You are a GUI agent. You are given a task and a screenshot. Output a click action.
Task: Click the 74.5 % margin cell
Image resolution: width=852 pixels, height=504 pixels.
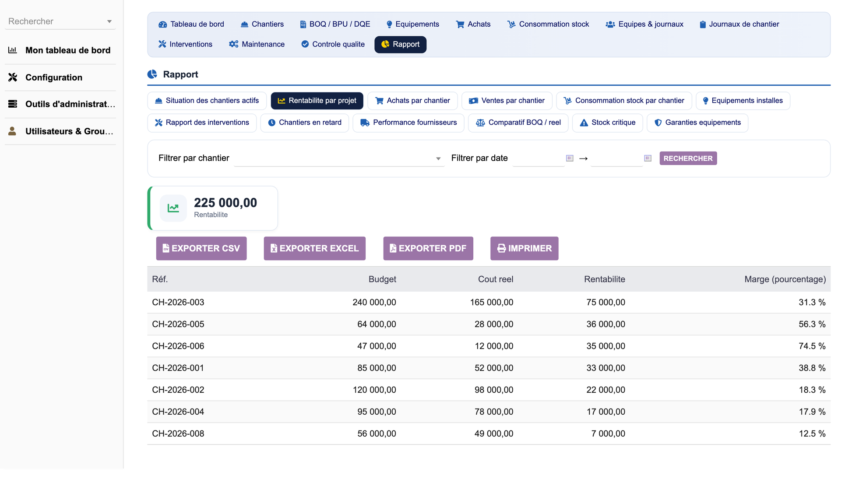812,346
